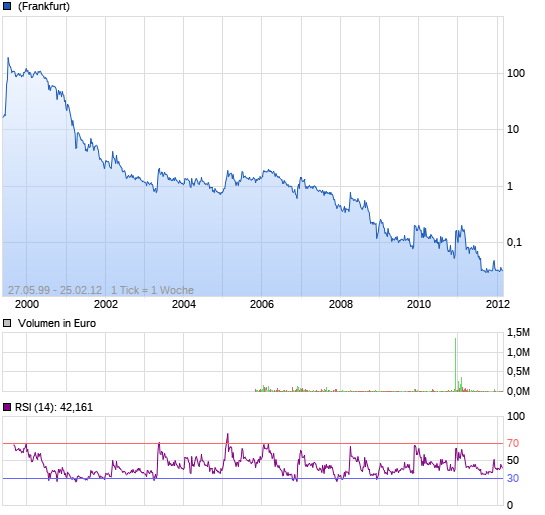Click the price peak near 1999
The height and width of the screenshot is (515, 545).
pos(8,58)
